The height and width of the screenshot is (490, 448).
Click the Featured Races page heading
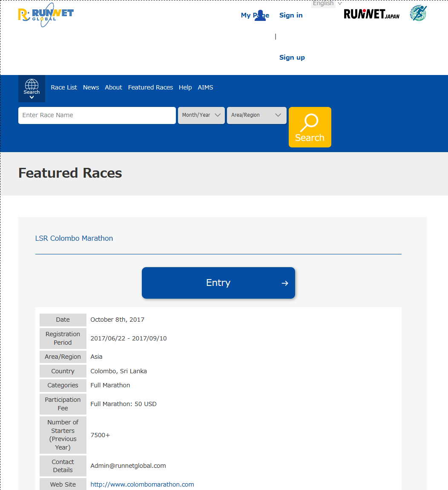70,173
